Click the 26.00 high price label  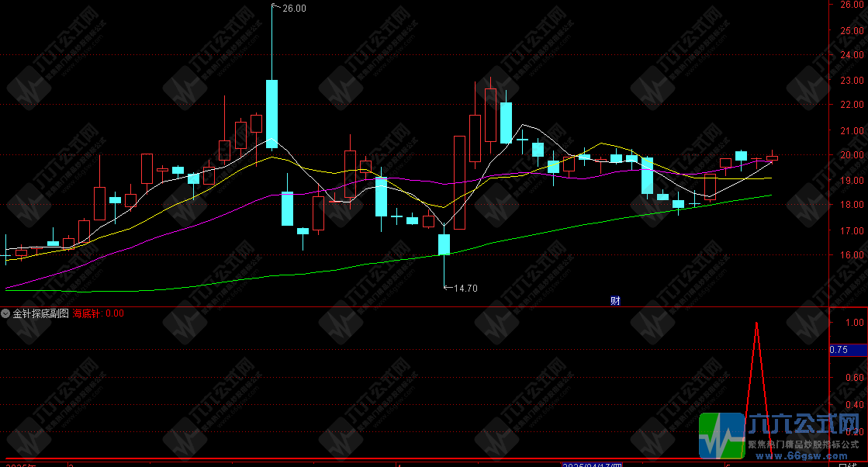294,9
